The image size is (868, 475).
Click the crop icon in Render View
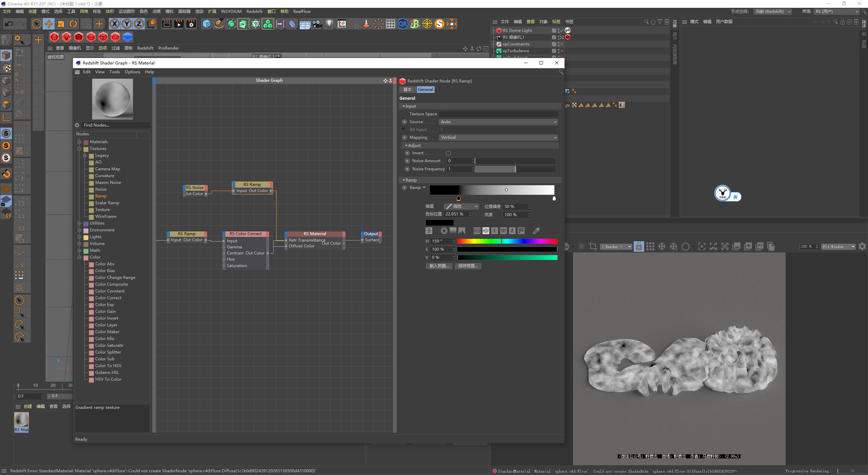593,246
